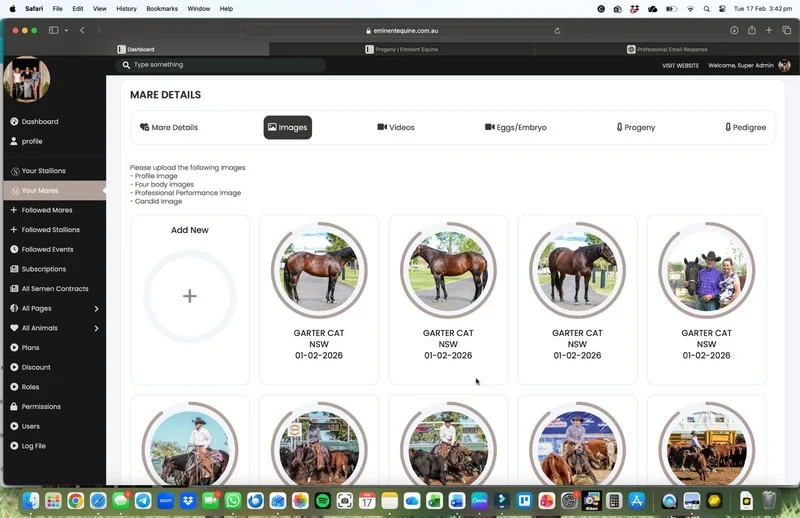Open Roles in sidebar
Image resolution: width=800 pixels, height=518 pixels.
point(30,387)
